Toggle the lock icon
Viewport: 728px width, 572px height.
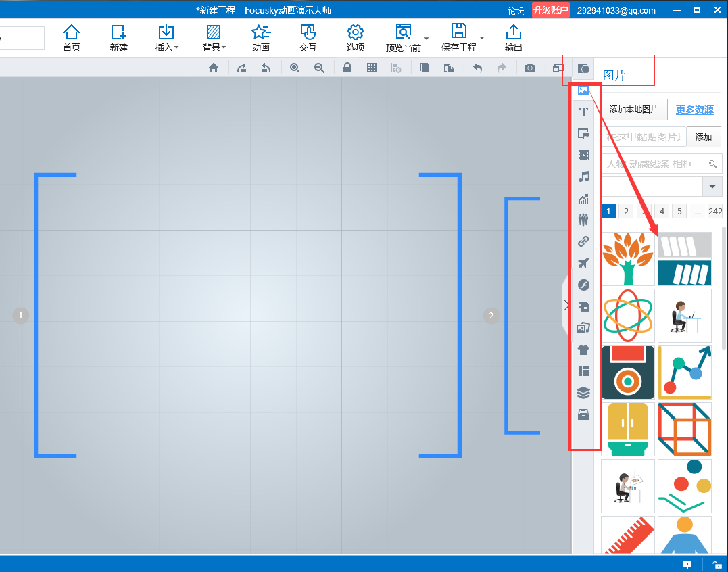[347, 68]
